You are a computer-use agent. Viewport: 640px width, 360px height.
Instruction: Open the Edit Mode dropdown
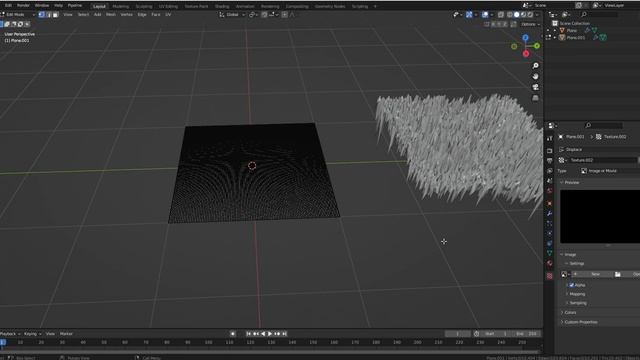click(x=17, y=14)
